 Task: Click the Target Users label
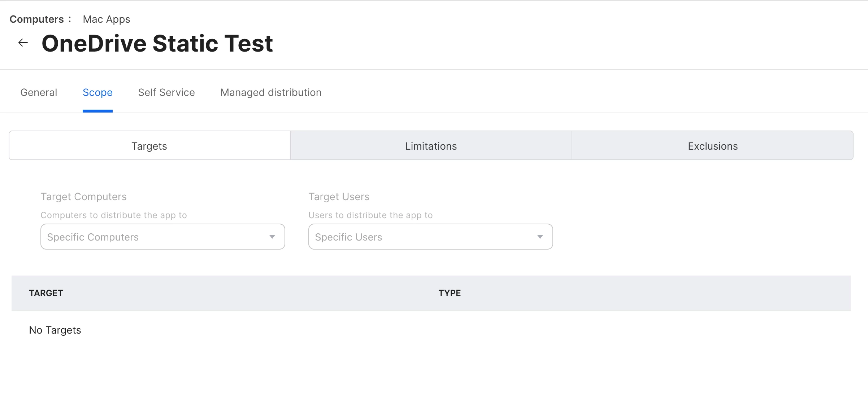click(339, 197)
